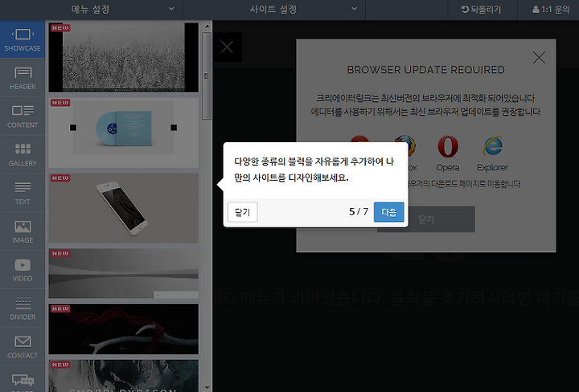Open the CONTENT block category
The image size is (579, 392).
(x=23, y=116)
